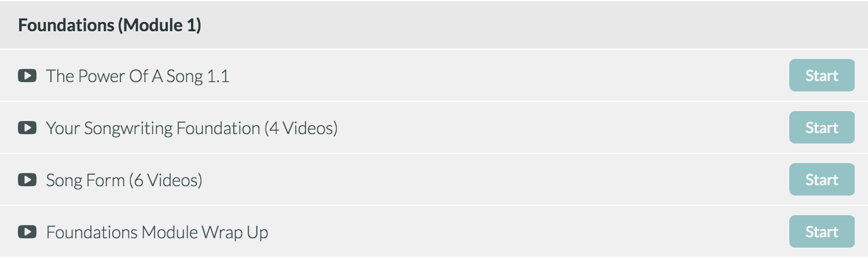
Task: Open Foundations Module Wrap Up lesson title
Action: pyautogui.click(x=157, y=232)
